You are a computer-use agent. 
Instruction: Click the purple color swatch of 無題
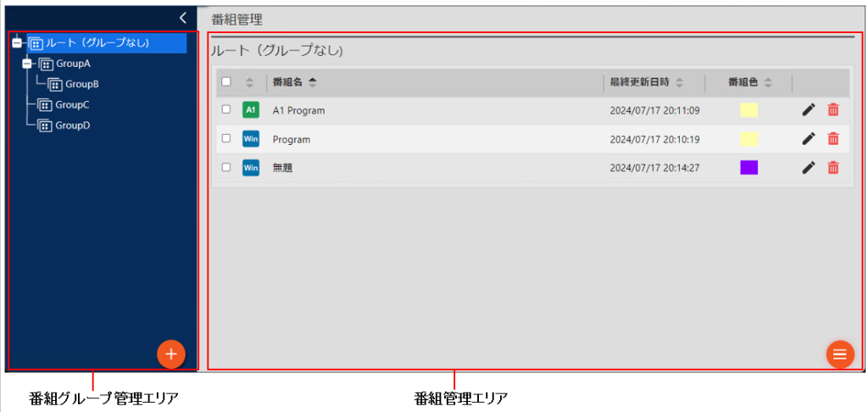[749, 168]
